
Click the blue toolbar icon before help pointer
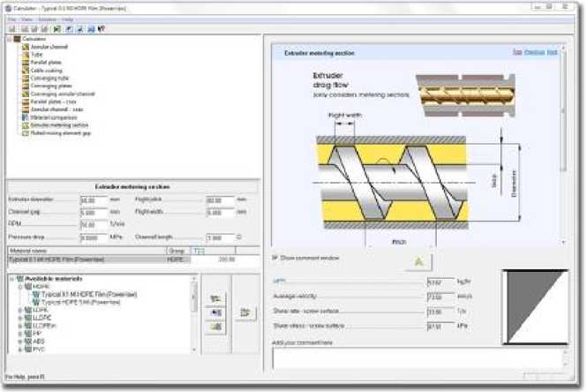point(91,29)
